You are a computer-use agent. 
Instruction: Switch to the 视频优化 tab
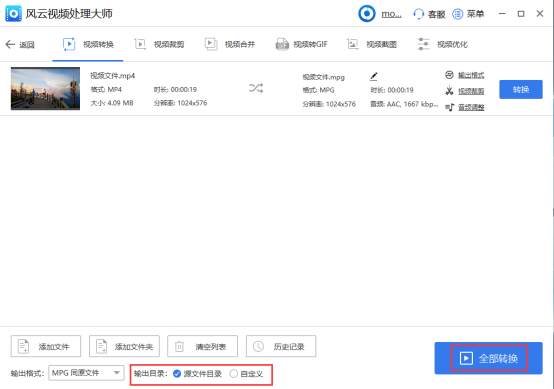(442, 45)
